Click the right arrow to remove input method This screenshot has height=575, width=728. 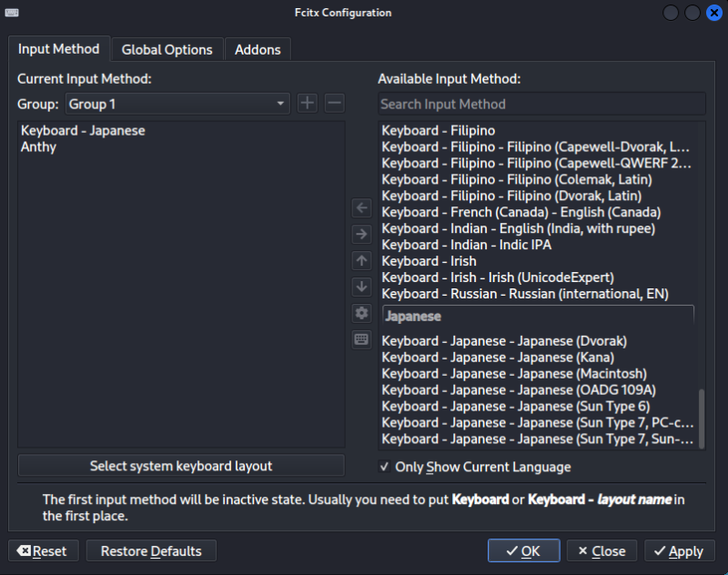(361, 235)
